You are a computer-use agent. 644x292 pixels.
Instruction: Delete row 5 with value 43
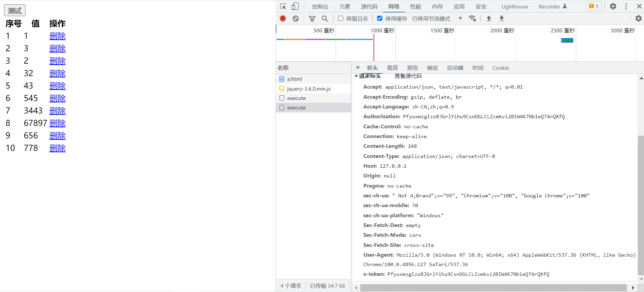tap(58, 86)
